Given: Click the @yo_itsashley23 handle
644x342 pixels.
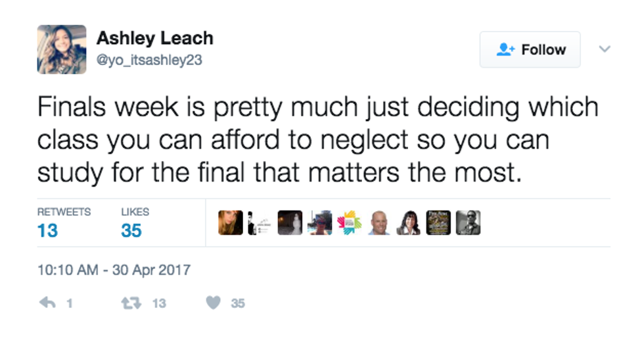Looking at the screenshot, I should click(x=149, y=60).
